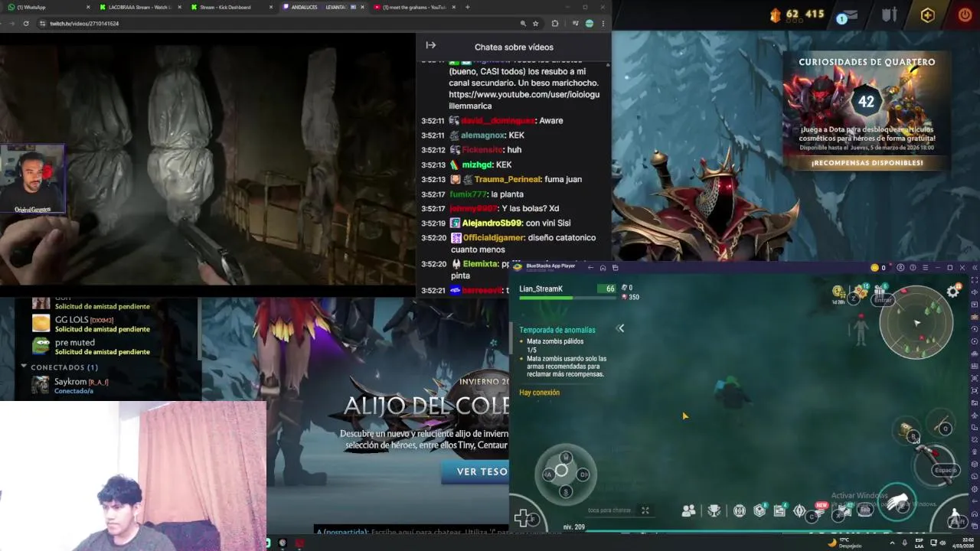The image size is (980, 551).
Task: Open the Chrome profile avatar
Action: [590, 24]
